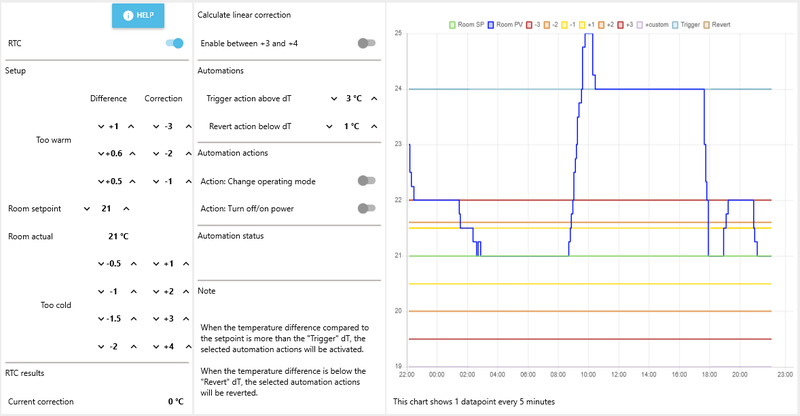Enable the Turn off/on power action
800x416 pixels.
[x=367, y=209]
